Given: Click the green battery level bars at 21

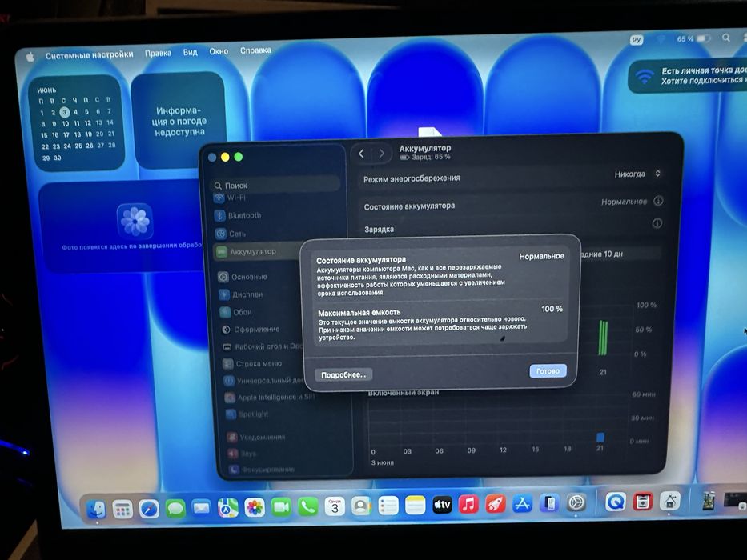Looking at the screenshot, I should click(x=603, y=338).
